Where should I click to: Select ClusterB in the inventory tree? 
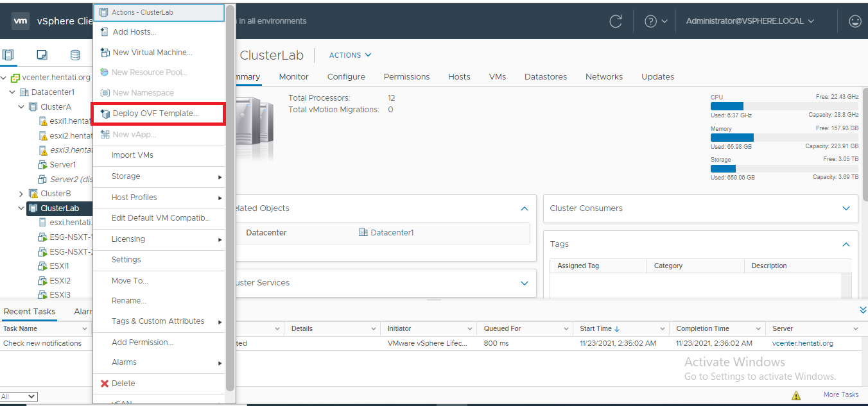coord(55,194)
